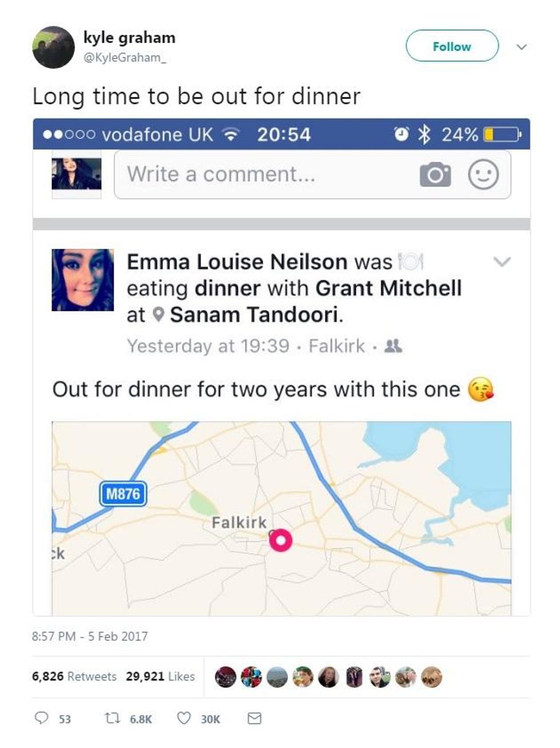Click the Follow button
The image size is (560, 748).
(x=452, y=46)
